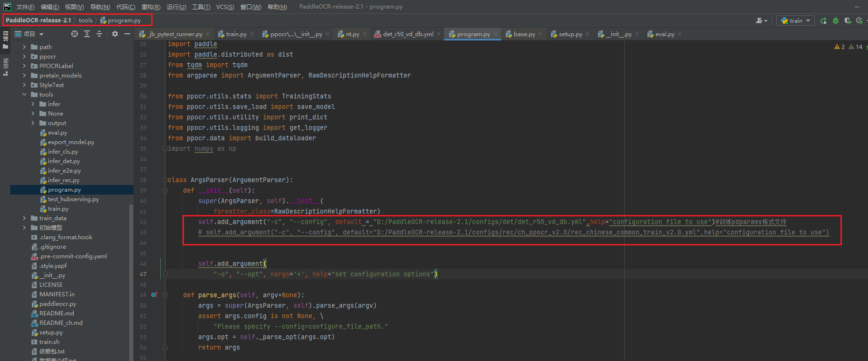Click the profiler run icon
Viewport: 868px width, 361px height.
click(859, 20)
